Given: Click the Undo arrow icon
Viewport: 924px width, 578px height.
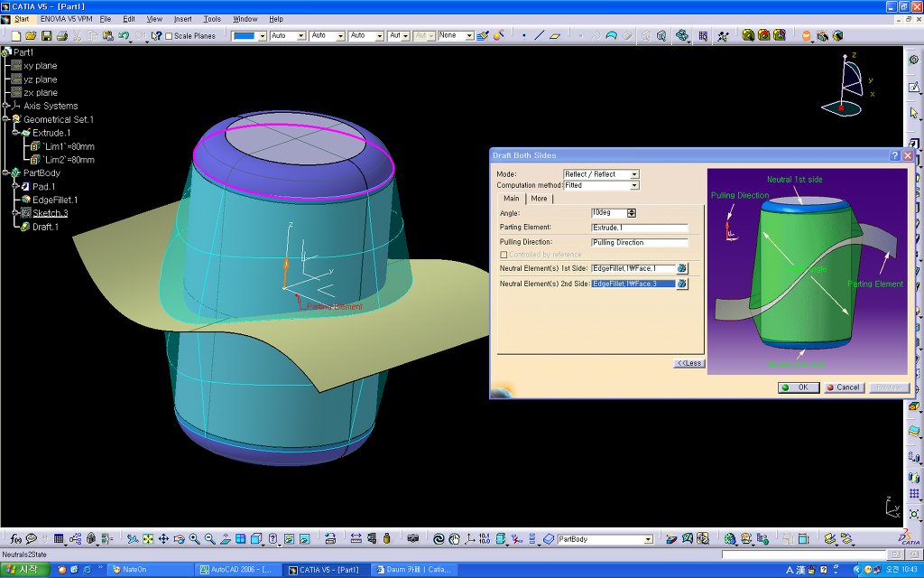Looking at the screenshot, I should pos(123,36).
